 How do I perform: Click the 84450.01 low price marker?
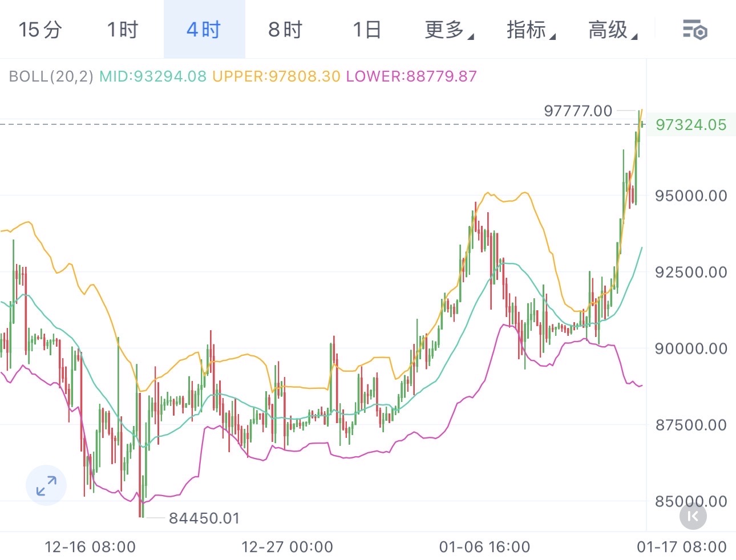[204, 518]
